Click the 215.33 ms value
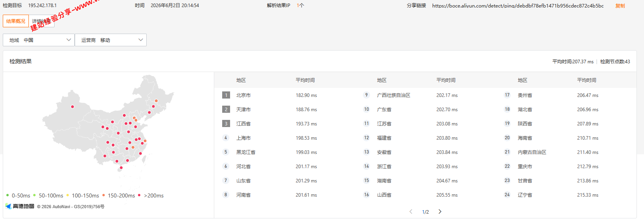 coord(588,195)
